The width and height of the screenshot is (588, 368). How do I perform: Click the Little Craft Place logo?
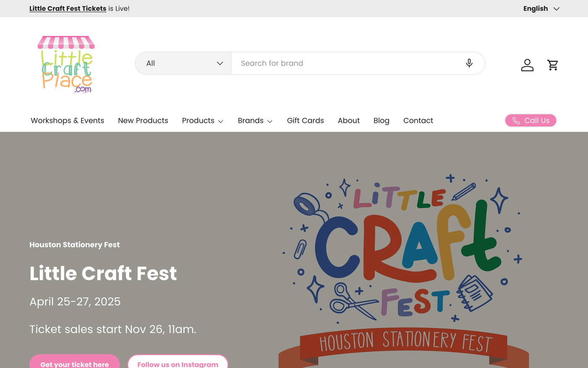(x=66, y=64)
